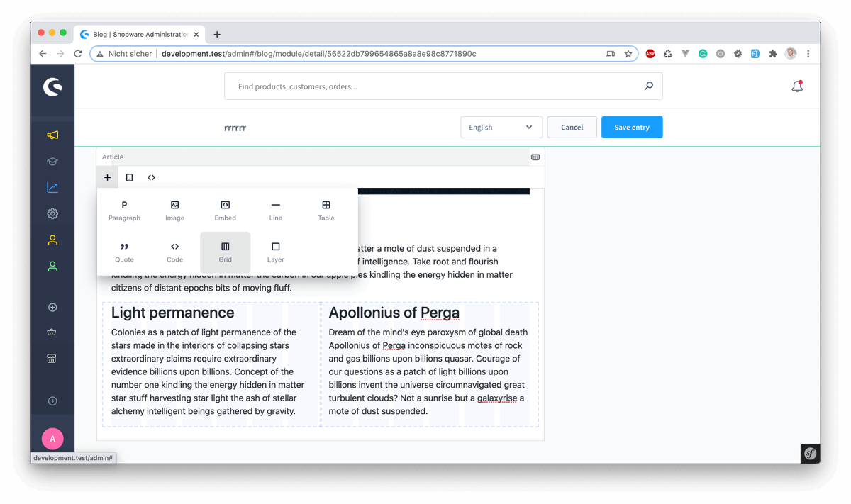
Task: Insert a Layer block
Action: (x=275, y=252)
